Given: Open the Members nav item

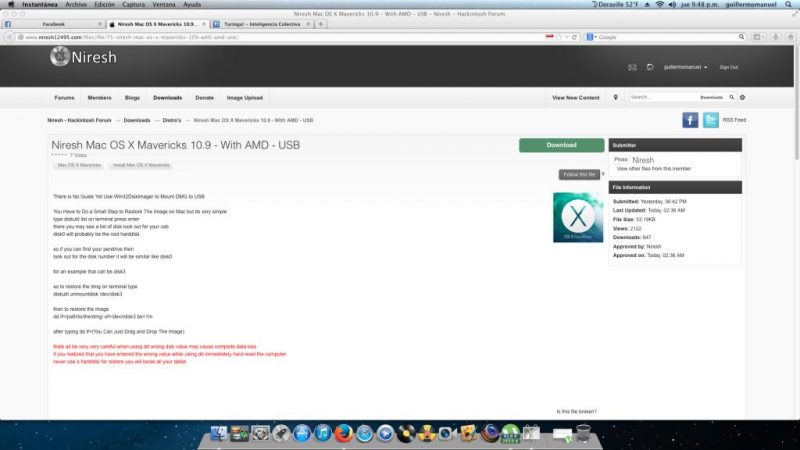Looking at the screenshot, I should click(x=99, y=97).
